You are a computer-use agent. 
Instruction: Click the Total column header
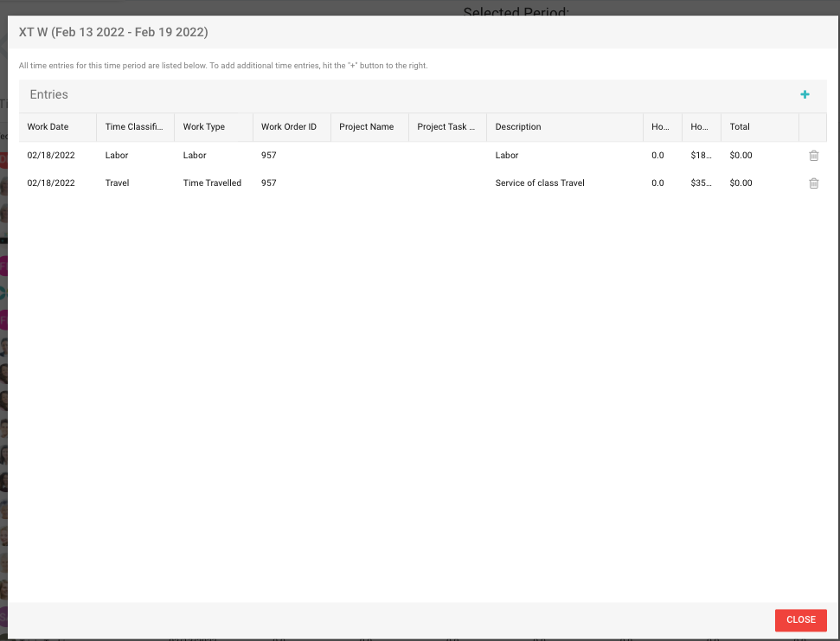740,127
